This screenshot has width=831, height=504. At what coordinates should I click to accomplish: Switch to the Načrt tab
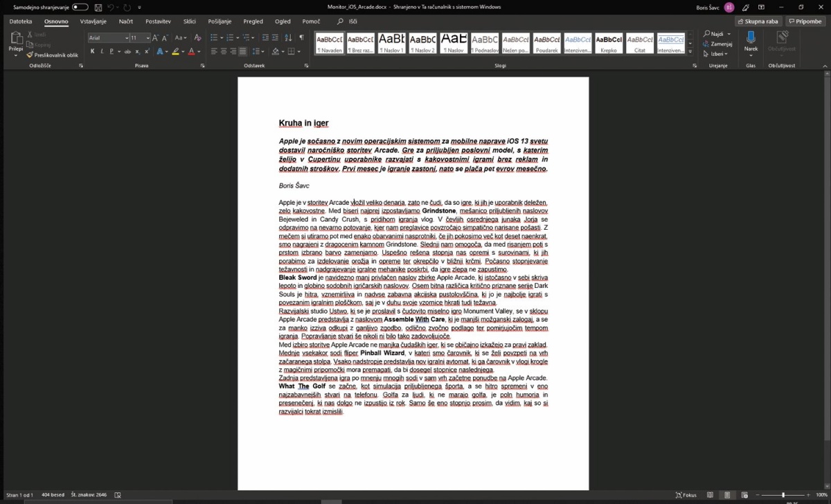pyautogui.click(x=126, y=21)
